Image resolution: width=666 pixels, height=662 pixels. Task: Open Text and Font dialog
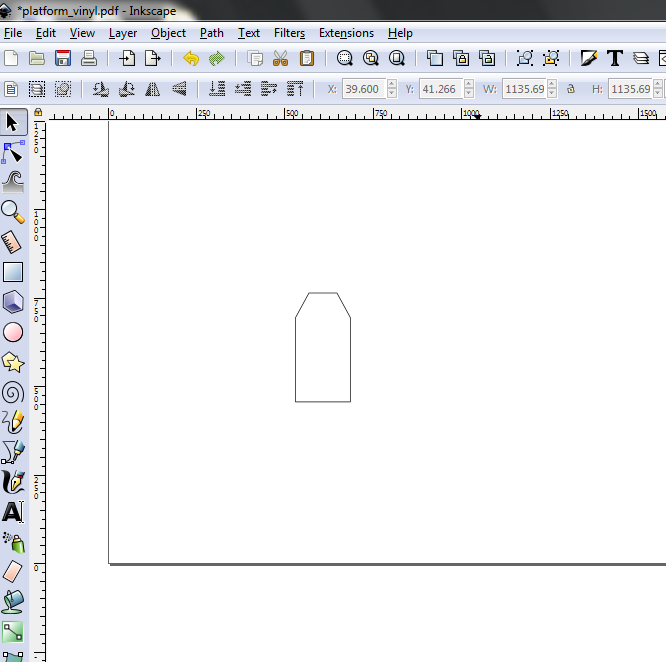615,58
